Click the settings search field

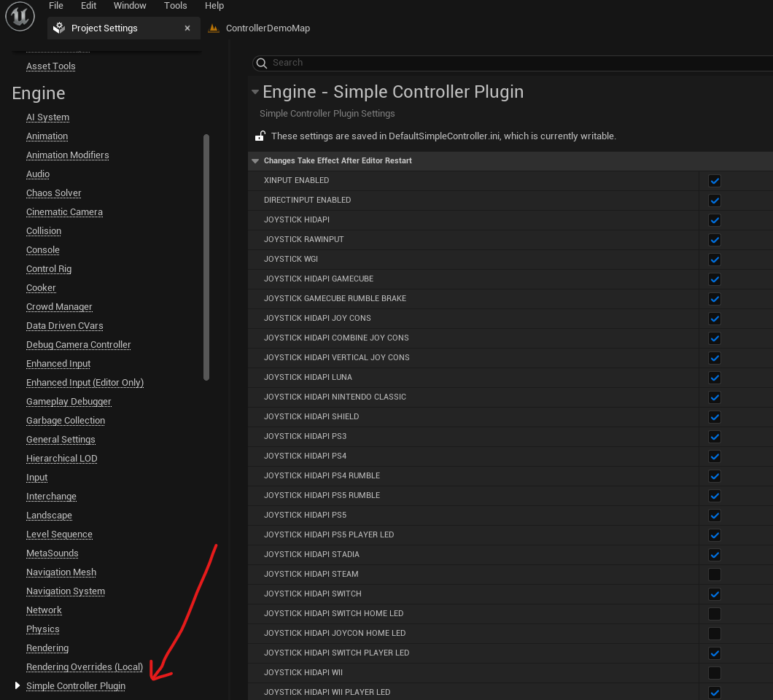[x=510, y=63]
